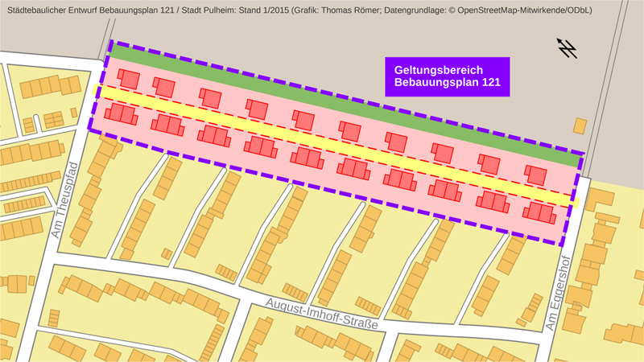The width and height of the screenshot is (644, 362).
Task: Click the August-Imhoff-Straße street label
Action: point(321,314)
